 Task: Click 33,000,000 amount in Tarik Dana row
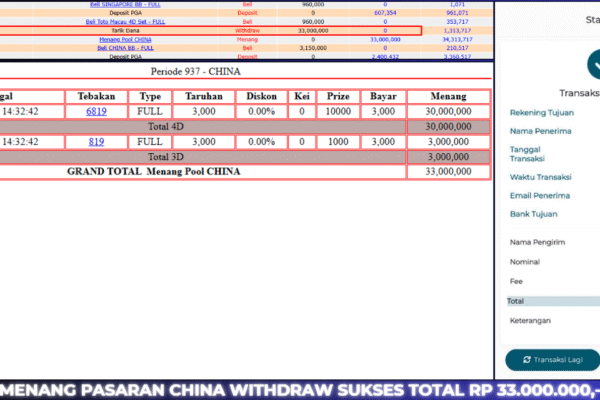(x=313, y=31)
